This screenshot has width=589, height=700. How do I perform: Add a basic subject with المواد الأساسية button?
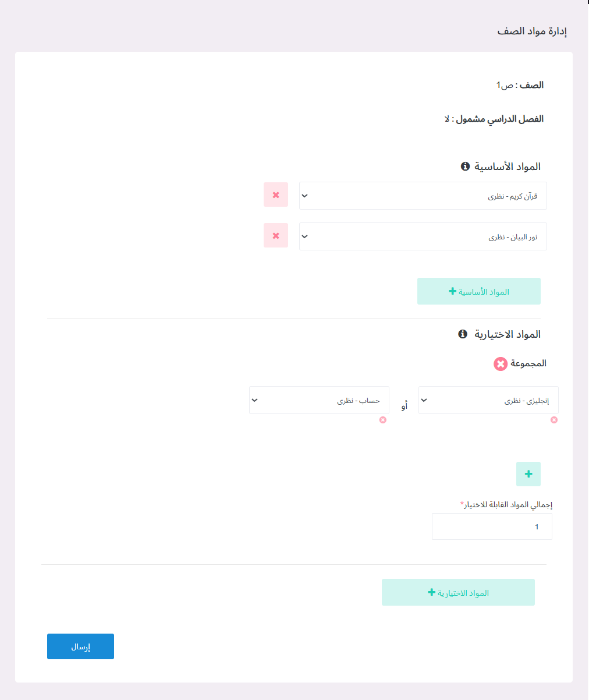pos(478,291)
